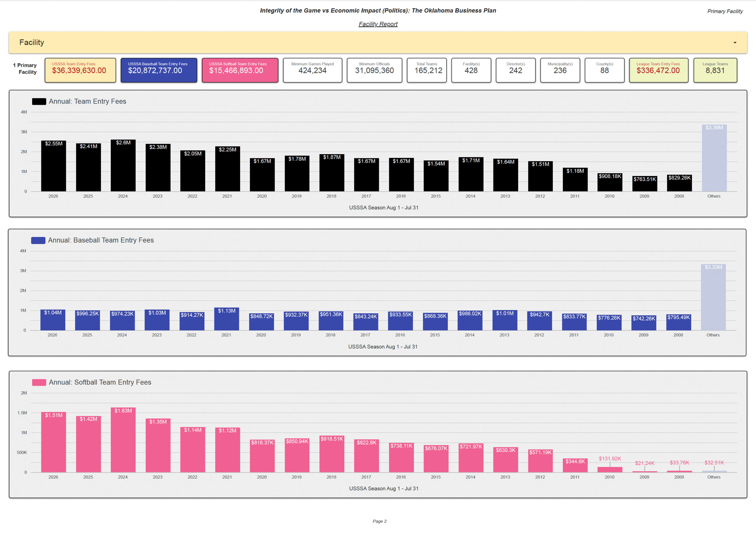Select the 2022 bar labeled $2.05M
The image size is (756, 534).
click(193, 171)
